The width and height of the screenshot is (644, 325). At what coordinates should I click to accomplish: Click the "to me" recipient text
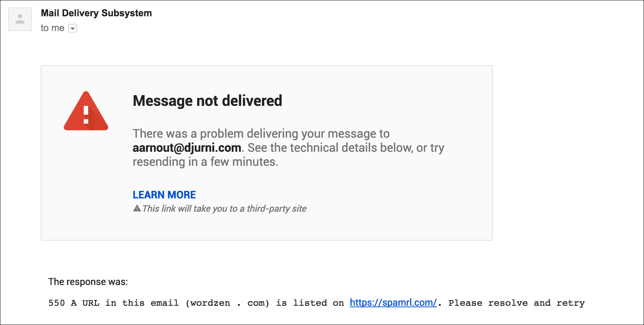click(x=52, y=28)
